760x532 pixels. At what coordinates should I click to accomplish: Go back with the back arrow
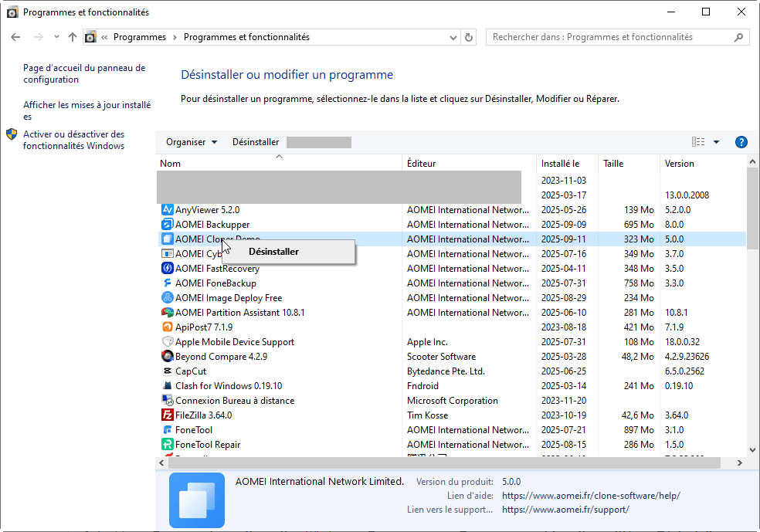15,37
